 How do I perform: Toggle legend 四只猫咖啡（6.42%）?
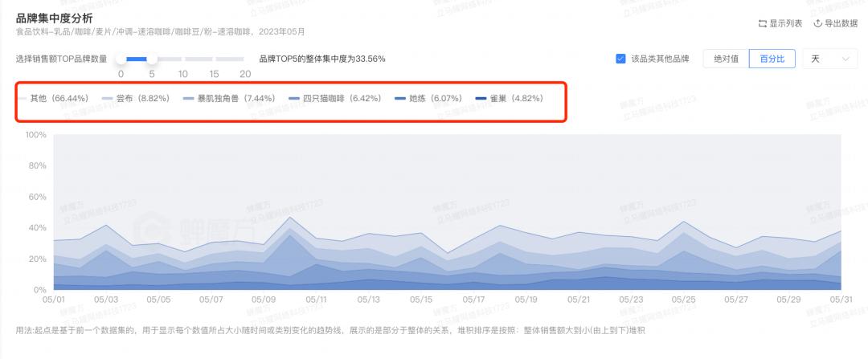tap(335, 99)
